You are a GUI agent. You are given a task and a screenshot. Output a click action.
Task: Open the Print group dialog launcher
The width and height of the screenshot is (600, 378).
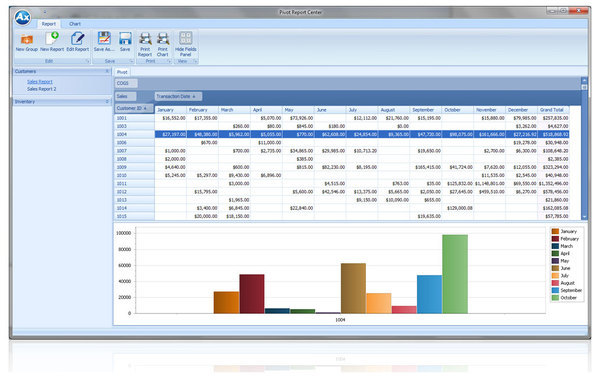169,61
